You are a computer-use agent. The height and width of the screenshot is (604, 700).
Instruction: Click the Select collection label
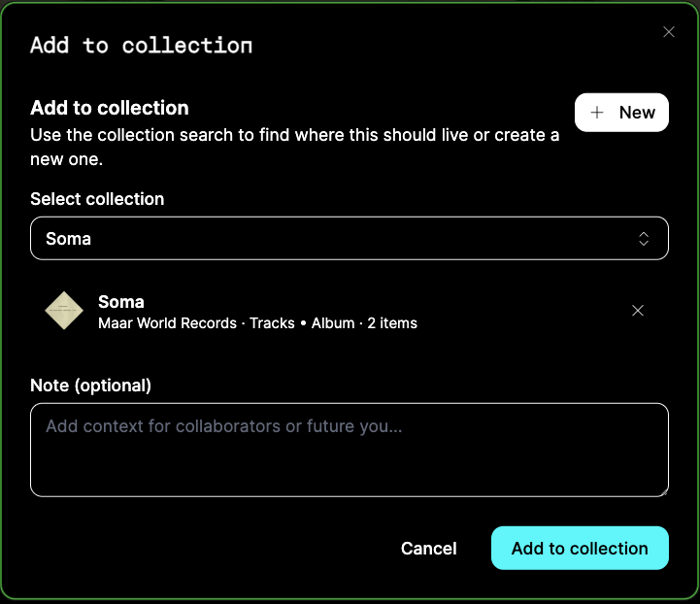pos(97,199)
